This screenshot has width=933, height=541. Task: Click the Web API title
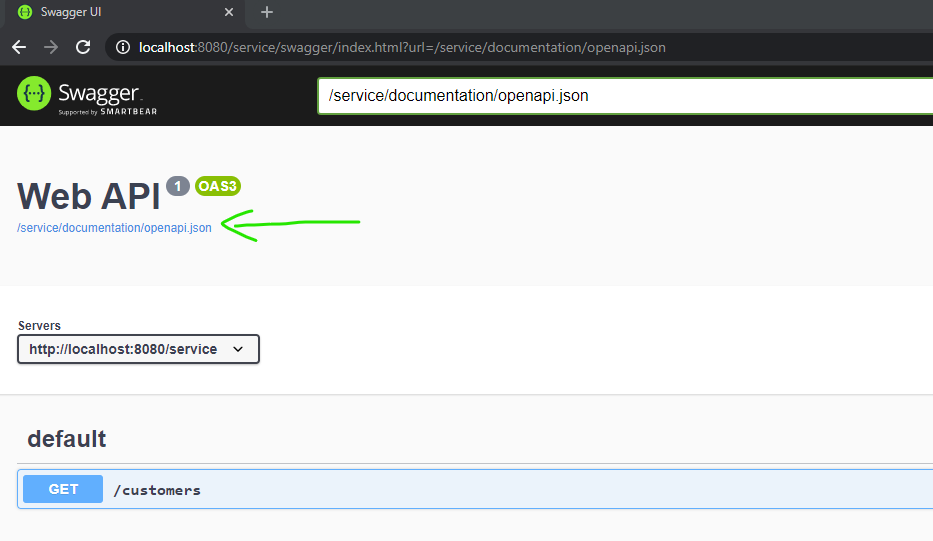coord(89,196)
